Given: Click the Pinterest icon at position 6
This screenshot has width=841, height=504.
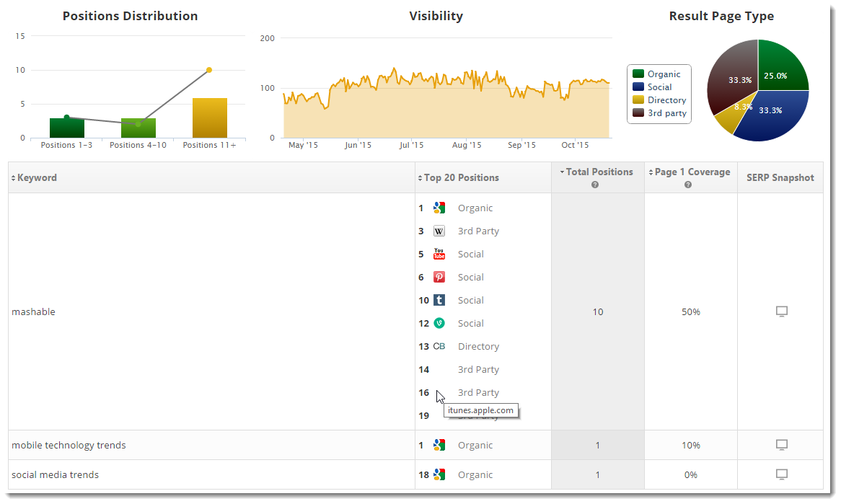Looking at the screenshot, I should pyautogui.click(x=439, y=277).
